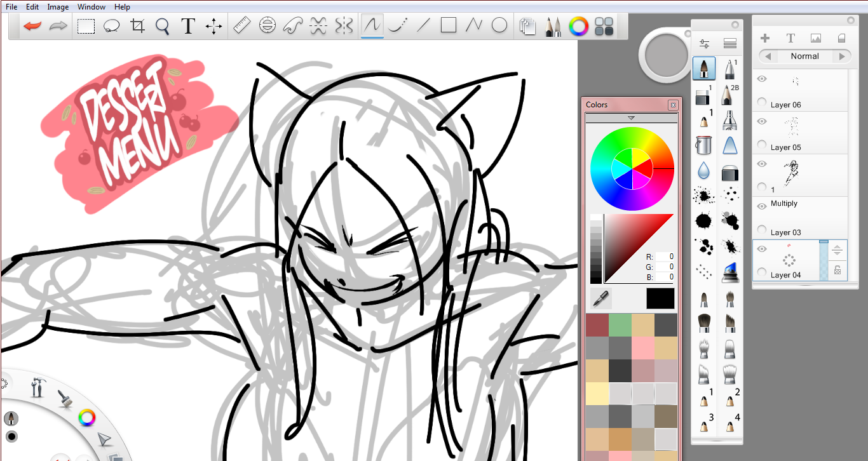Open the paintbrush menu in the lagoon
The image size is (868, 461).
point(64,398)
